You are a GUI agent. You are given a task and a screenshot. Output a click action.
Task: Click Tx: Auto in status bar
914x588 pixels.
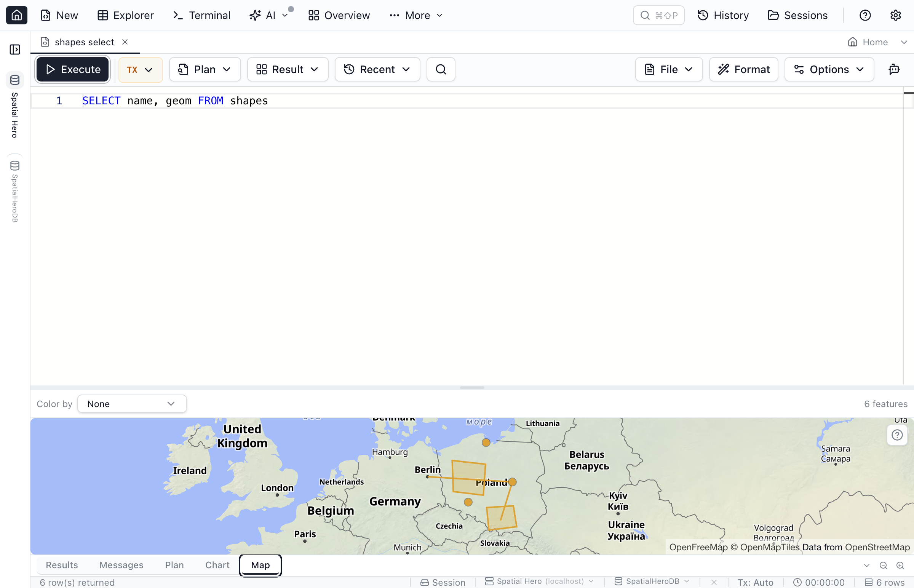pyautogui.click(x=755, y=582)
